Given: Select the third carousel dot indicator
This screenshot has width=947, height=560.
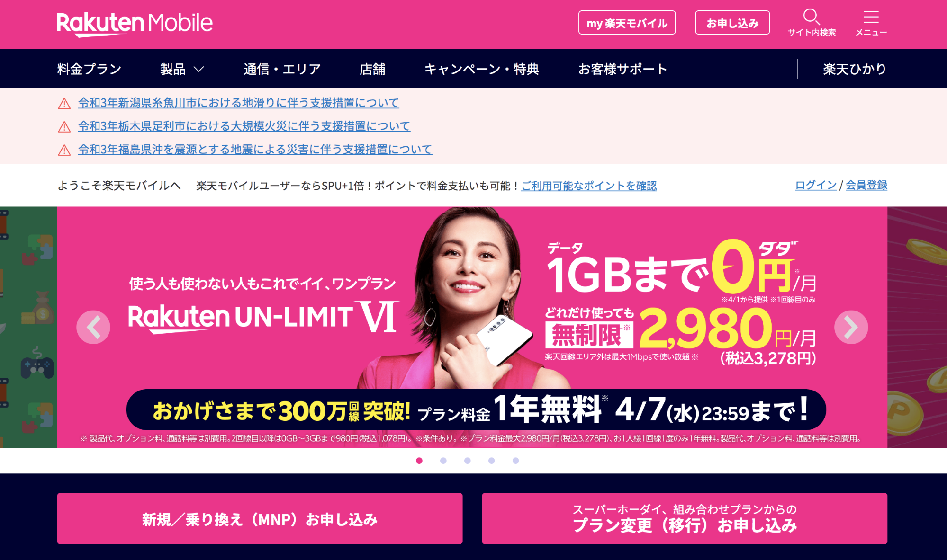Looking at the screenshot, I should (x=468, y=461).
